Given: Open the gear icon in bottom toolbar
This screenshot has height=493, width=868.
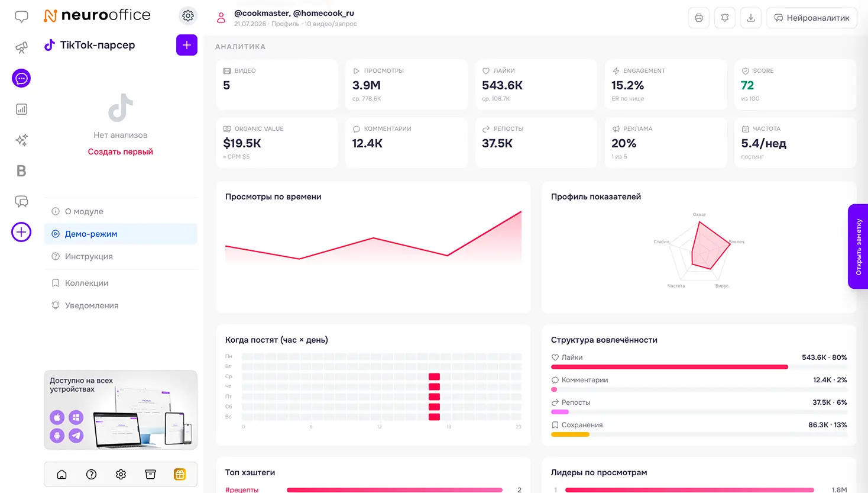Looking at the screenshot, I should point(121,474).
